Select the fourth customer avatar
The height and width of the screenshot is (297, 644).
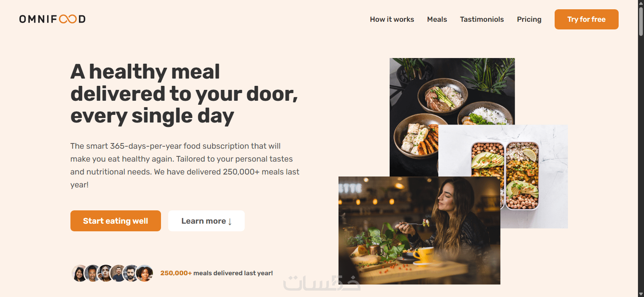[x=118, y=273]
